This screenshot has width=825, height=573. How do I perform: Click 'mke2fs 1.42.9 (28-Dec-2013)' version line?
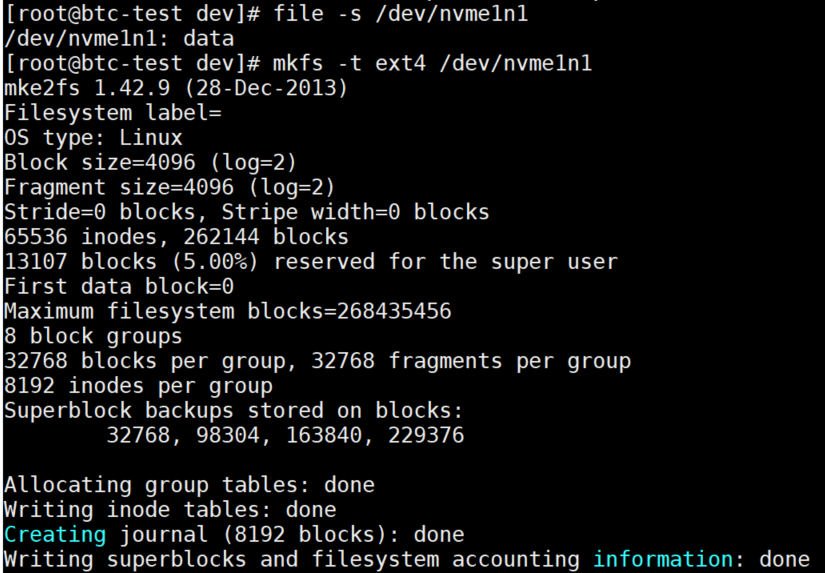[176, 88]
